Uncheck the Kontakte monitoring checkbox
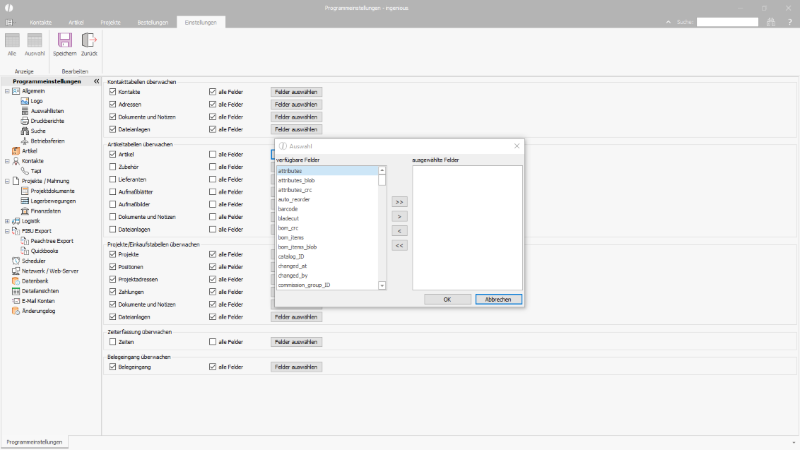The image size is (800, 450). click(x=113, y=92)
